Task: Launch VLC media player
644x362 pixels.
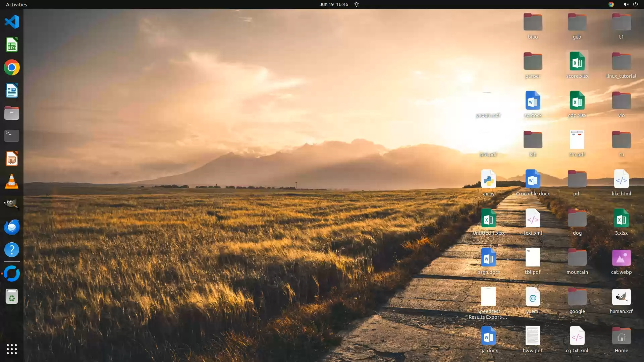Action: tap(12, 182)
